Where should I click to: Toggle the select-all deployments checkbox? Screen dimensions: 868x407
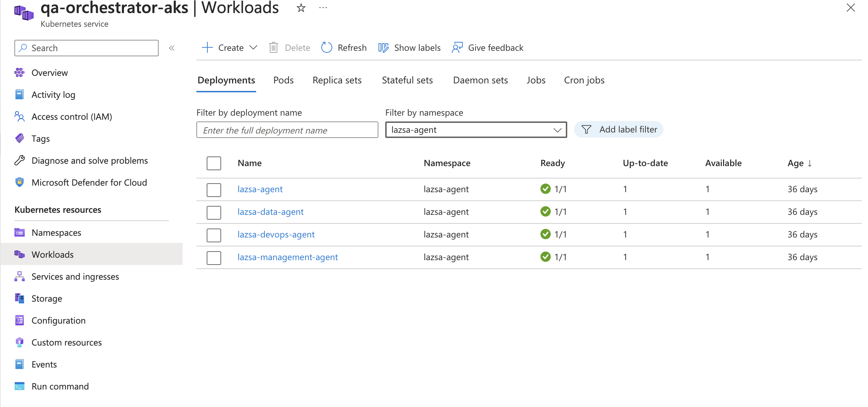click(x=214, y=163)
